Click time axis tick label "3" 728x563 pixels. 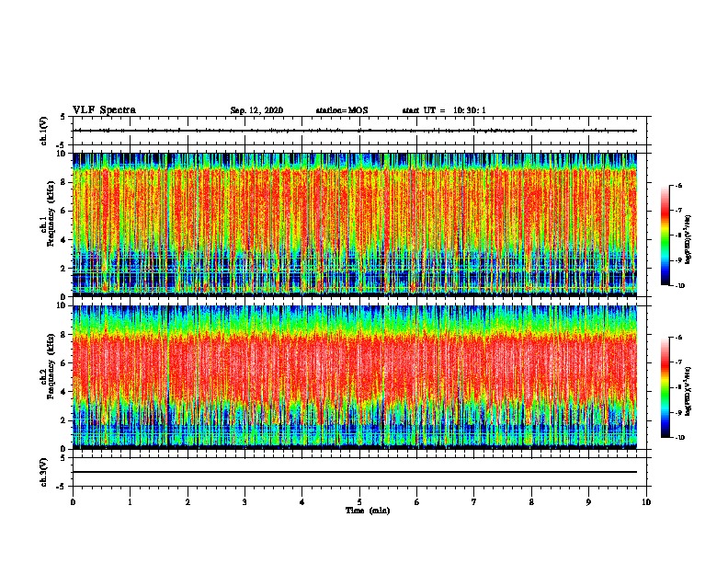point(245,502)
